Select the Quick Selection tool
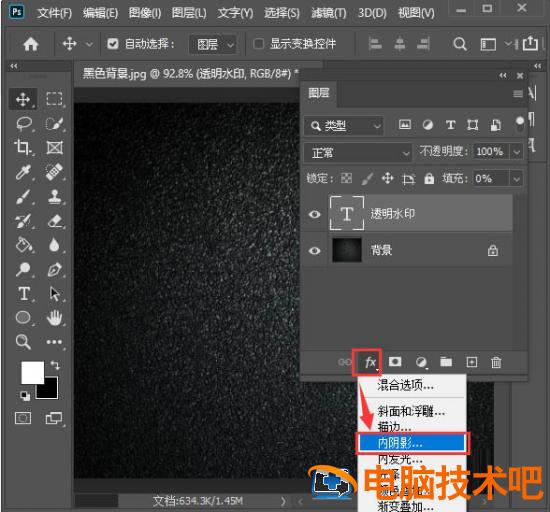Viewport: 550px width, 512px height. pyautogui.click(x=54, y=124)
